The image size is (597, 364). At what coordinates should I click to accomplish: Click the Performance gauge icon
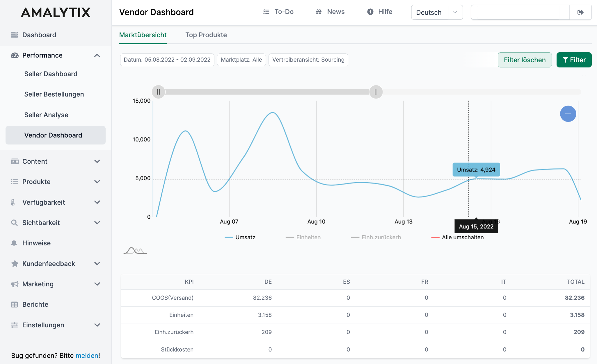click(x=15, y=55)
